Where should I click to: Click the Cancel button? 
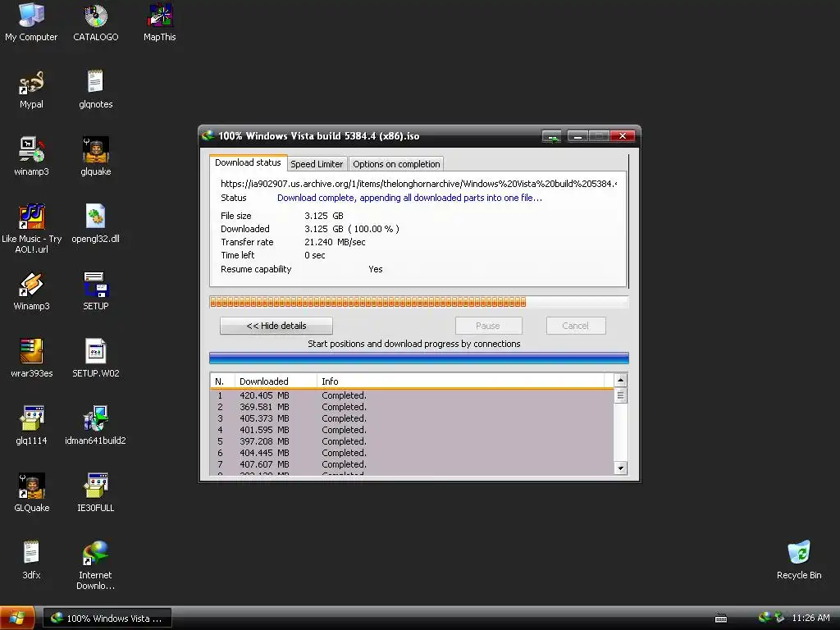[575, 326]
